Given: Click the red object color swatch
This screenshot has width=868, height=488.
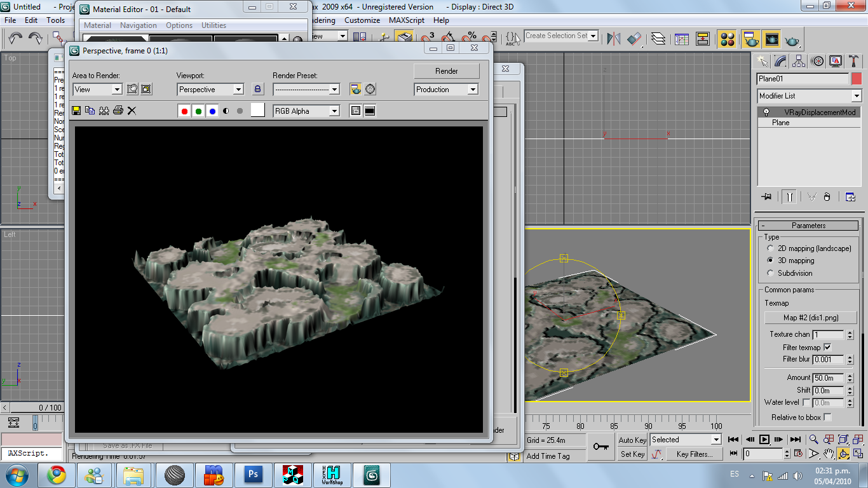Looking at the screenshot, I should pyautogui.click(x=857, y=79).
